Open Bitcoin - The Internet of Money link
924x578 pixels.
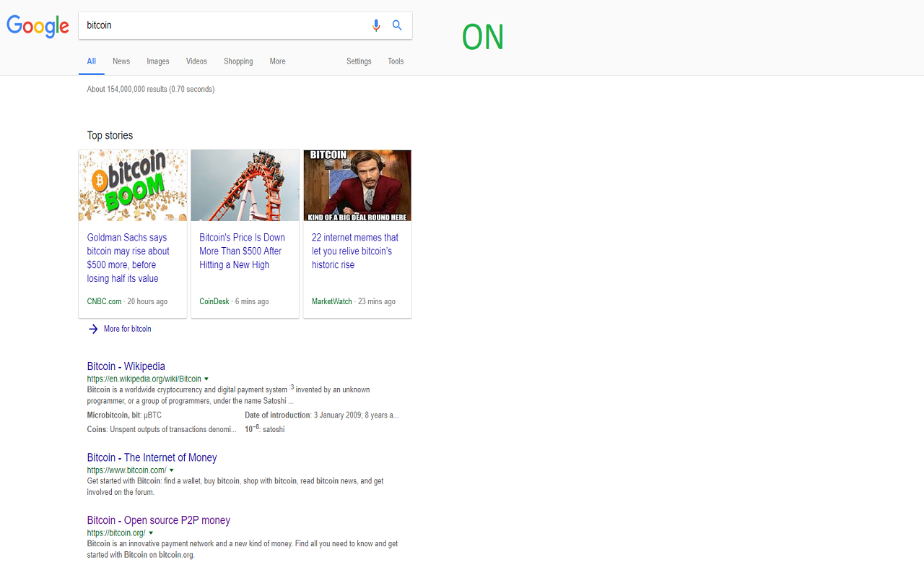[x=152, y=457]
